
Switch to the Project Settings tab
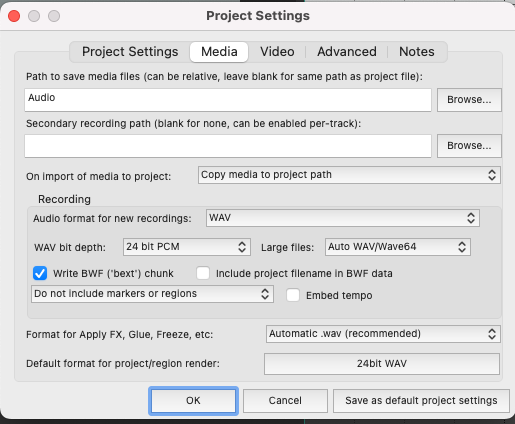click(130, 52)
